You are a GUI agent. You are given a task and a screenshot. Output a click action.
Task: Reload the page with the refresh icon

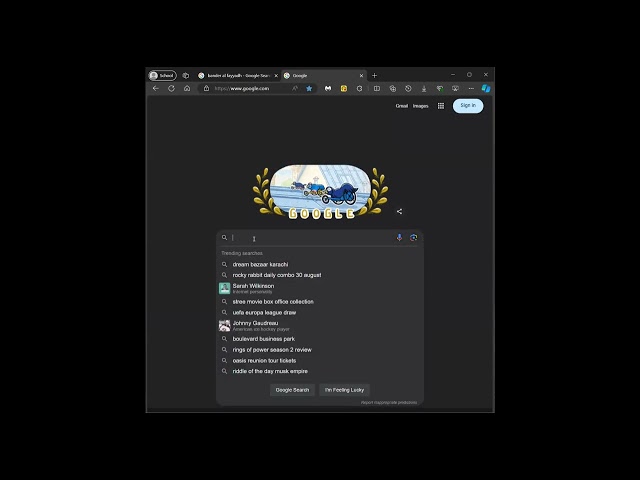[171, 89]
